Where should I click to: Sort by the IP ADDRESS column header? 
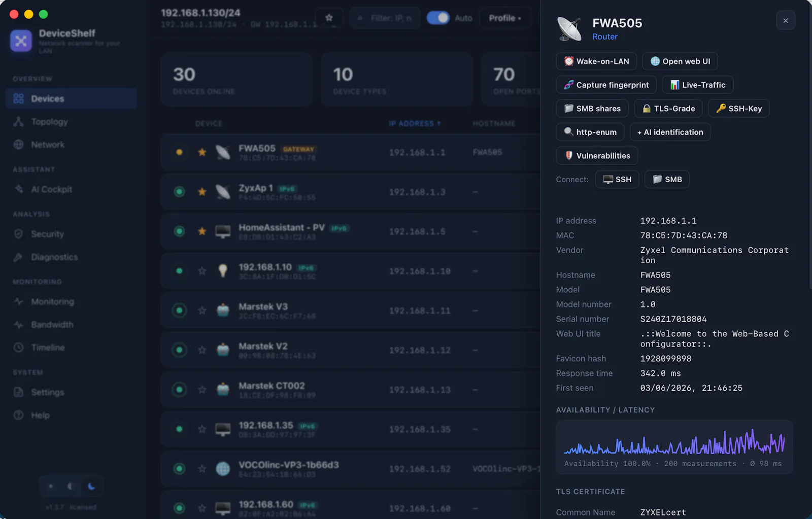[x=415, y=123]
